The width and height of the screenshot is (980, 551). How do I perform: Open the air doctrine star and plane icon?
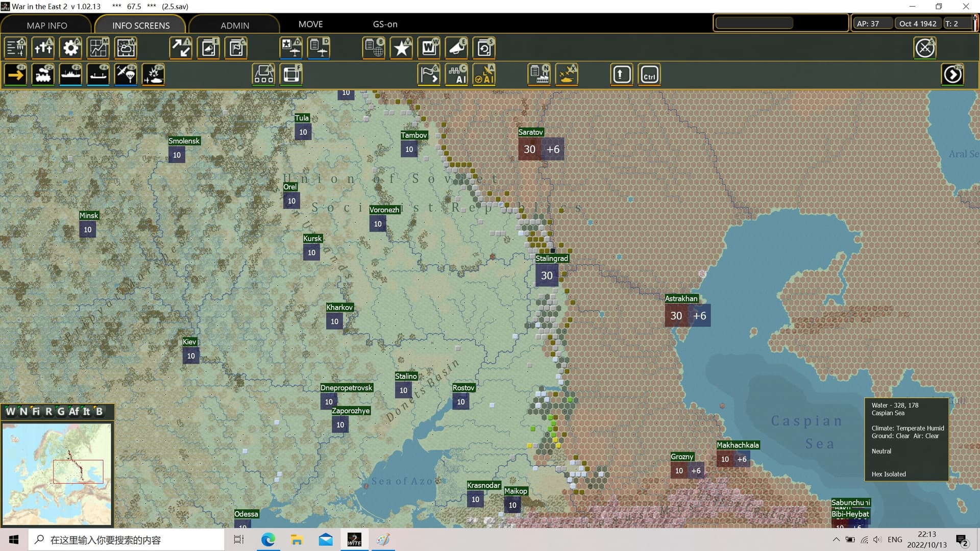[x=291, y=48]
